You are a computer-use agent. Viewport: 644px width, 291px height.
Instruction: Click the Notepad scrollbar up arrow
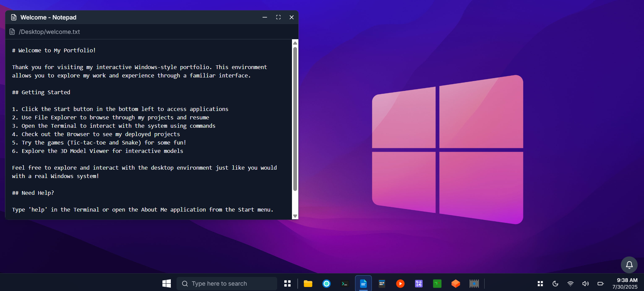[x=295, y=43]
